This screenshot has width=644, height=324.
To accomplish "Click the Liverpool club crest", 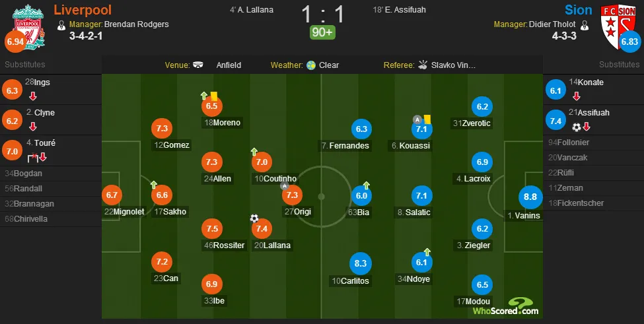I will pyautogui.click(x=28, y=26).
